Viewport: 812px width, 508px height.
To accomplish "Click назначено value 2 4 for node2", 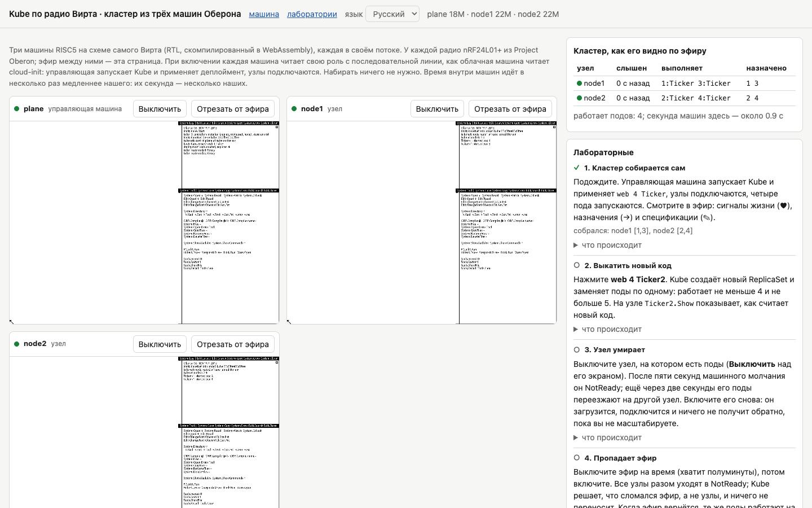I will [x=752, y=98].
